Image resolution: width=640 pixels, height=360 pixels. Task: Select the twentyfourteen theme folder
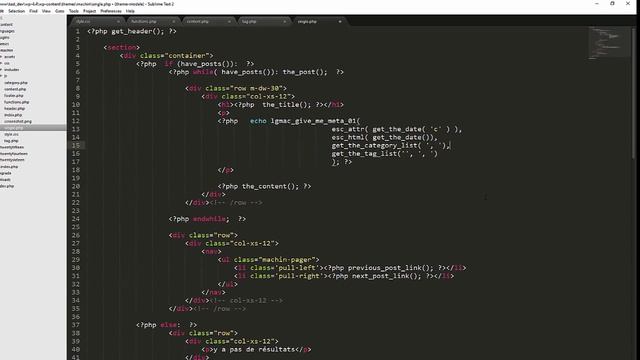tap(14, 154)
